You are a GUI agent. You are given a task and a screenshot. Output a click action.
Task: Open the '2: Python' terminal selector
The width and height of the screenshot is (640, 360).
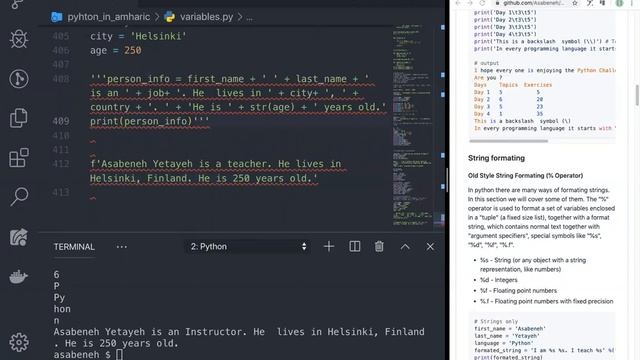coord(248,247)
